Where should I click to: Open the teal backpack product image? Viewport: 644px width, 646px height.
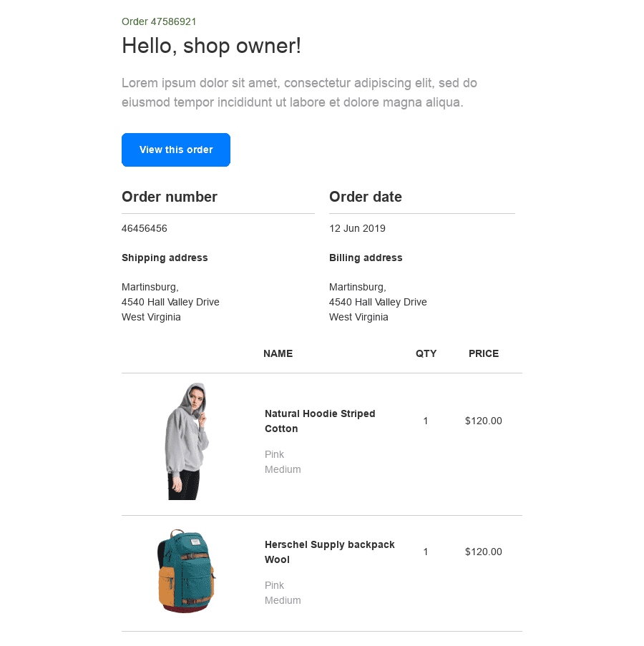coord(186,572)
